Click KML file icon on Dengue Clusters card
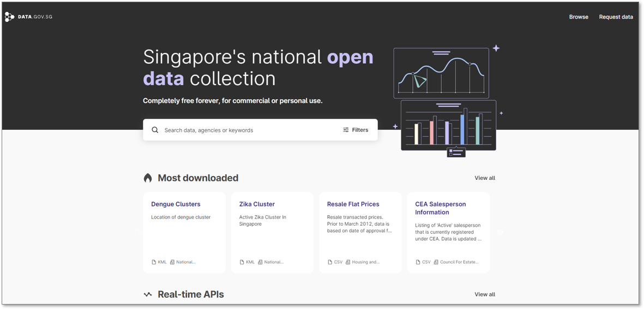644x309 pixels. pyautogui.click(x=154, y=262)
